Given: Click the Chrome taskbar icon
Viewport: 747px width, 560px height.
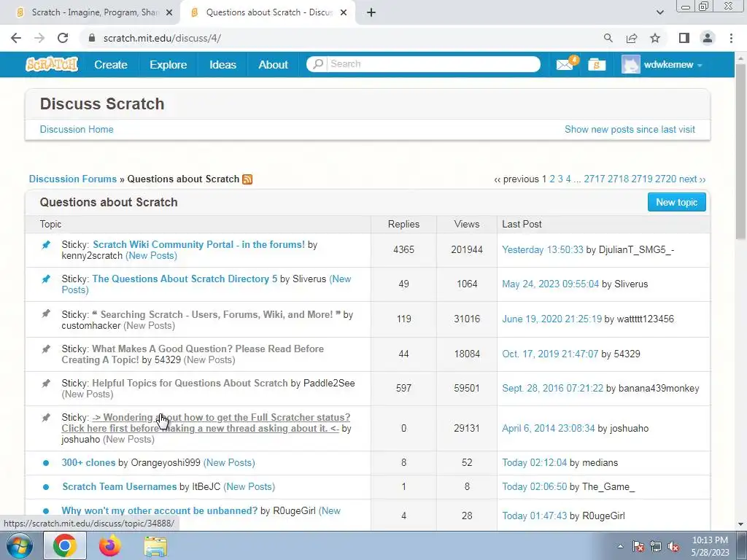Looking at the screenshot, I should pos(65,545).
